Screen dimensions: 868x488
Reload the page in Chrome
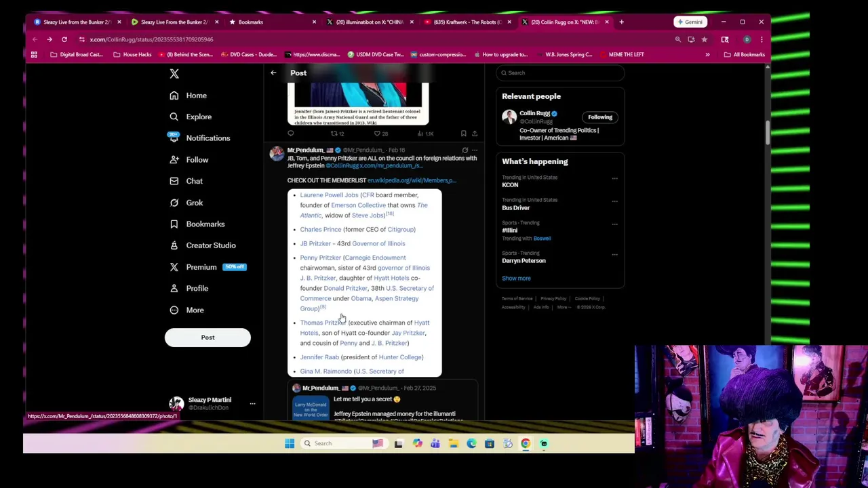(x=64, y=39)
